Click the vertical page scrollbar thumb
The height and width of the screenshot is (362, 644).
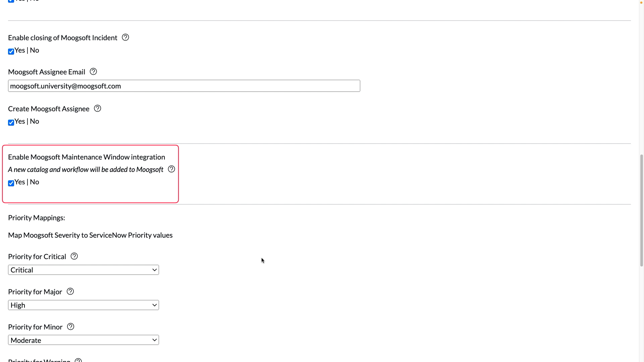tap(641, 210)
